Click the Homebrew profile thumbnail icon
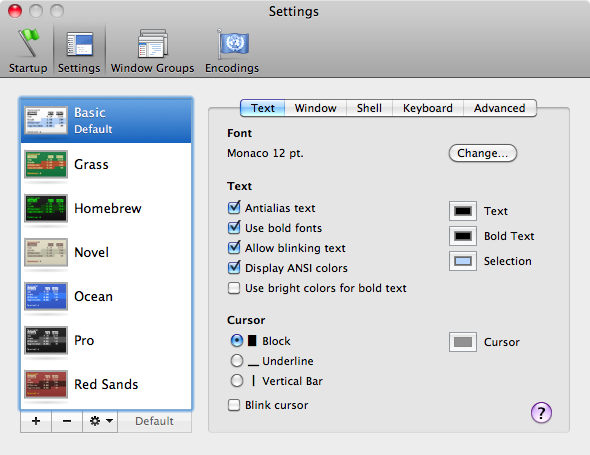The image size is (590, 455). click(x=46, y=208)
